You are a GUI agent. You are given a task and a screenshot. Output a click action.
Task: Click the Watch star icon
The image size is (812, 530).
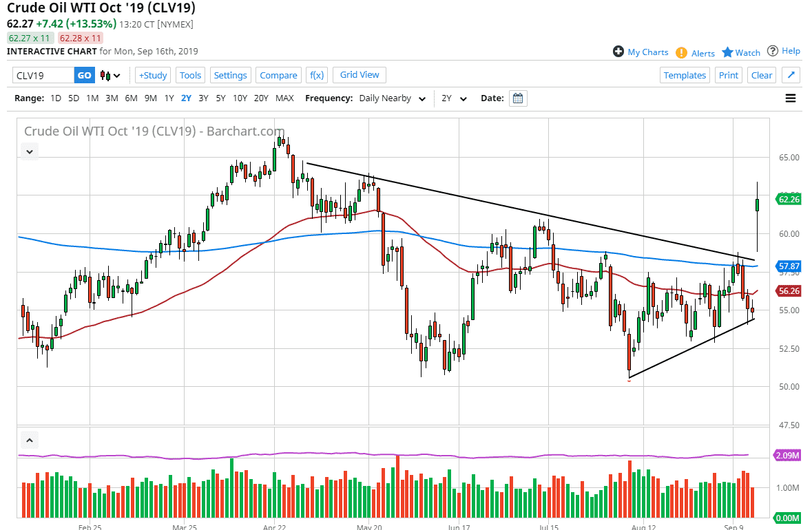coord(727,52)
